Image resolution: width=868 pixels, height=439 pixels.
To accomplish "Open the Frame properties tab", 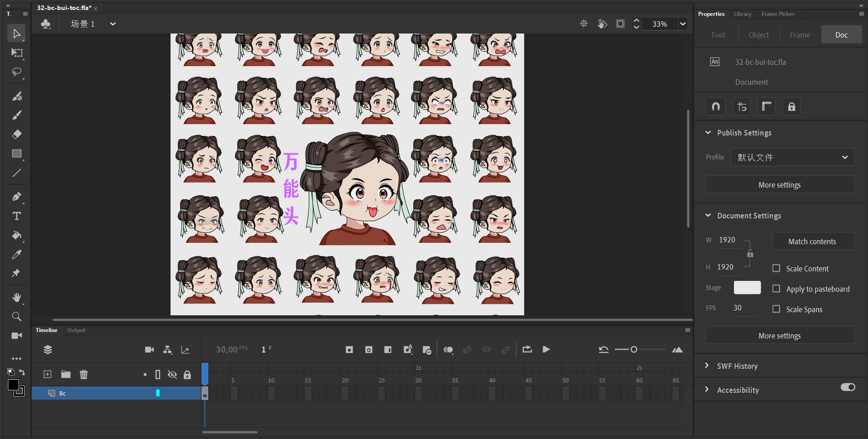I will 800,35.
